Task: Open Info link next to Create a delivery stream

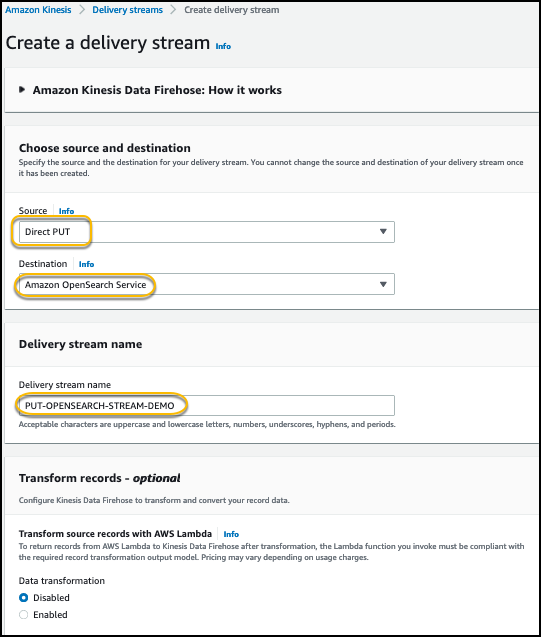Action: pyautogui.click(x=223, y=46)
